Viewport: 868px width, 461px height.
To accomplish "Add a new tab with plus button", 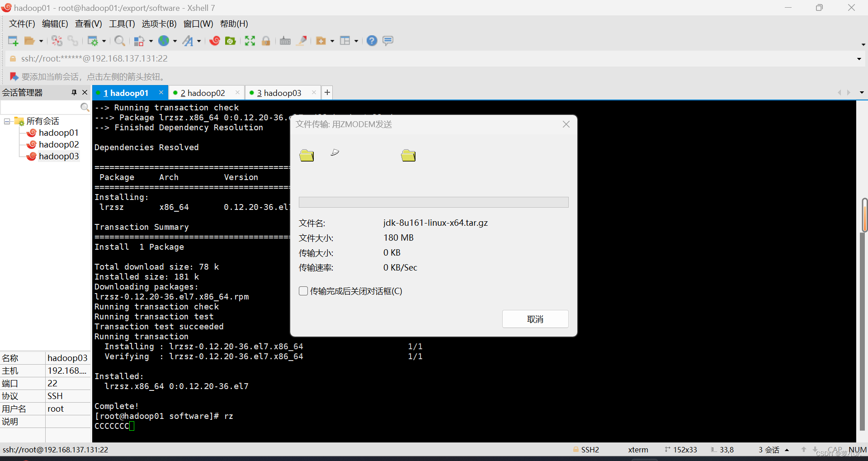I will pyautogui.click(x=327, y=92).
